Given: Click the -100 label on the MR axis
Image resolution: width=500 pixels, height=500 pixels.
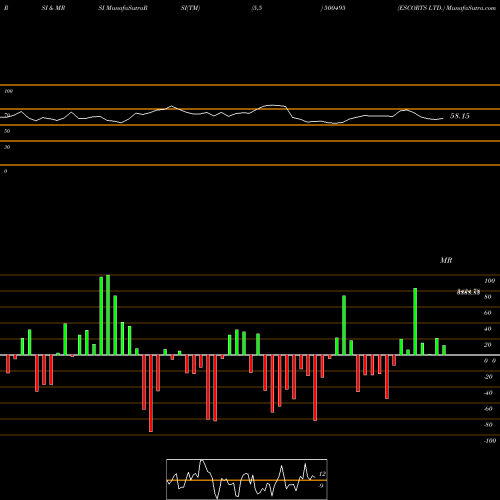Looking at the screenshot, I should (490, 441).
